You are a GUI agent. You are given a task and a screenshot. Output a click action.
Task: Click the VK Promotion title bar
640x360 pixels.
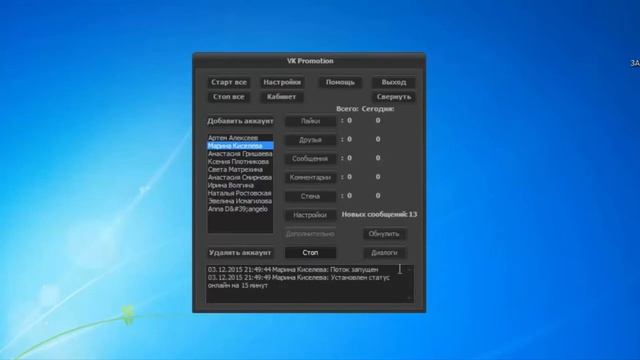310,61
